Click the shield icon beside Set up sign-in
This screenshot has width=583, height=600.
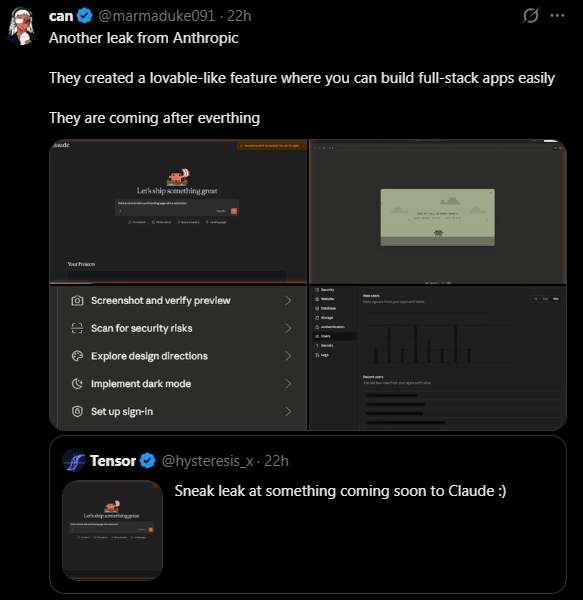tap(77, 411)
